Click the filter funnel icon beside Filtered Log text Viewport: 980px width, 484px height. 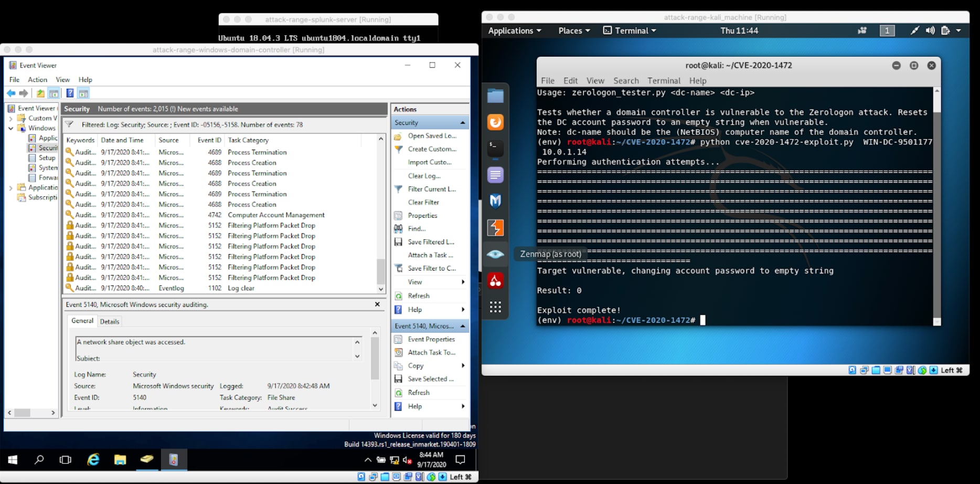[69, 124]
